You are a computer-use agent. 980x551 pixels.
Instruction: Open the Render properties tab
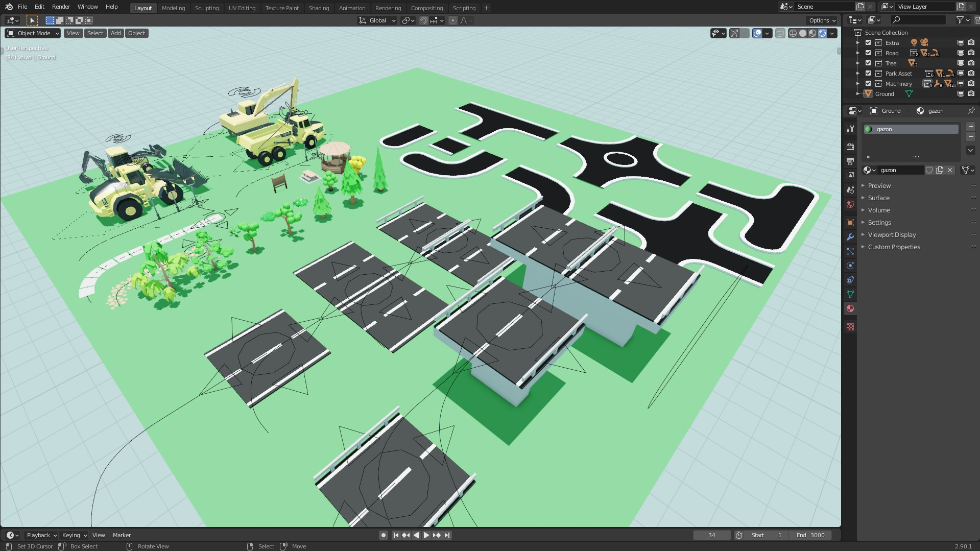(850, 146)
